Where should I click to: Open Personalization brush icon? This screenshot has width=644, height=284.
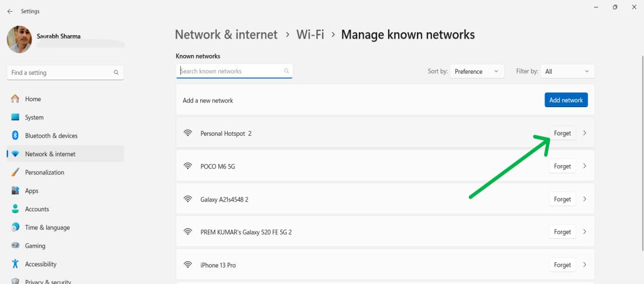tap(15, 173)
